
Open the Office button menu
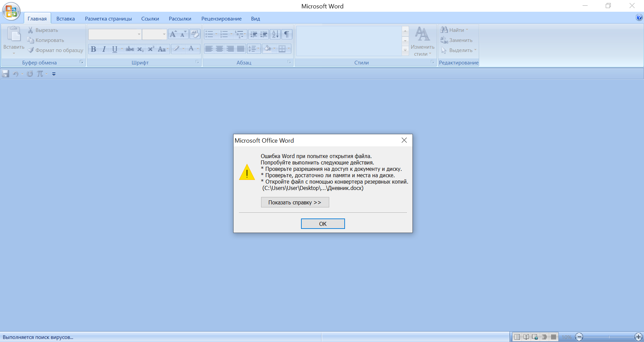pyautogui.click(x=11, y=11)
